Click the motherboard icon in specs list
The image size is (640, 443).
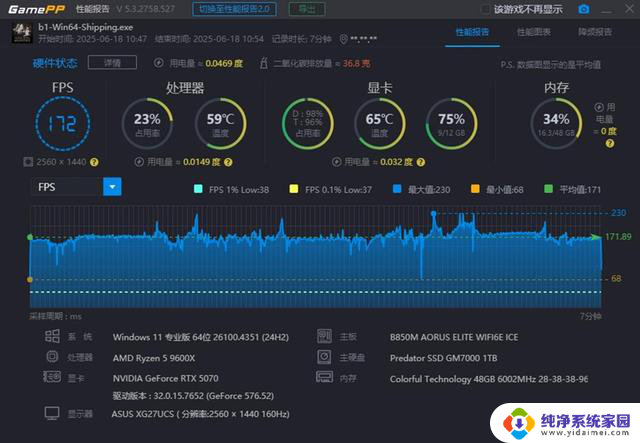click(324, 336)
